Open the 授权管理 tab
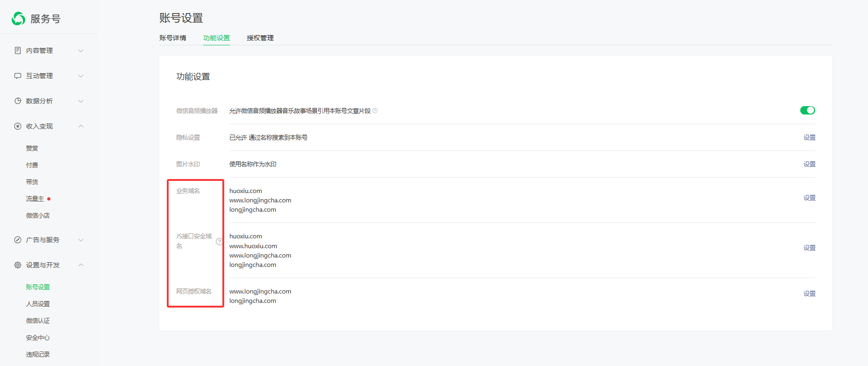868x366 pixels. coord(260,38)
